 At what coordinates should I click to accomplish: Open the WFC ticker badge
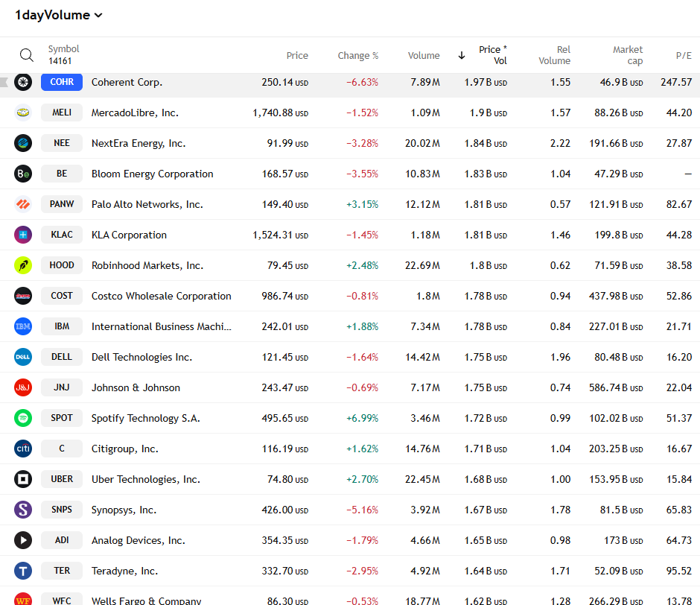[62, 599]
